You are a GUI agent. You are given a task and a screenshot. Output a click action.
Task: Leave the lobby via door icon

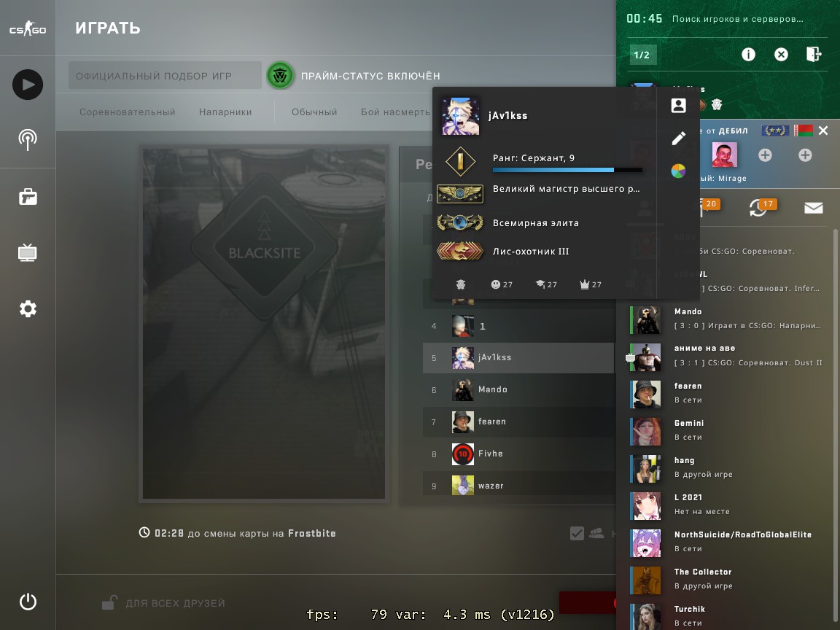coord(813,53)
